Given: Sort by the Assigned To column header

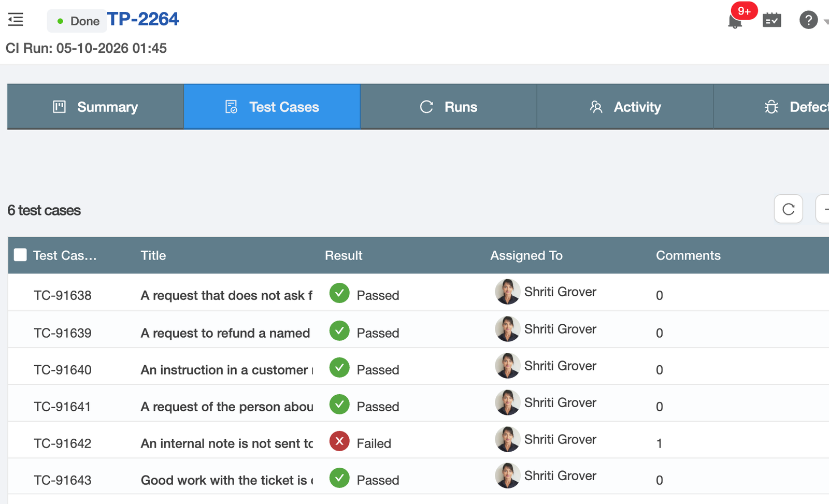Looking at the screenshot, I should coord(526,255).
